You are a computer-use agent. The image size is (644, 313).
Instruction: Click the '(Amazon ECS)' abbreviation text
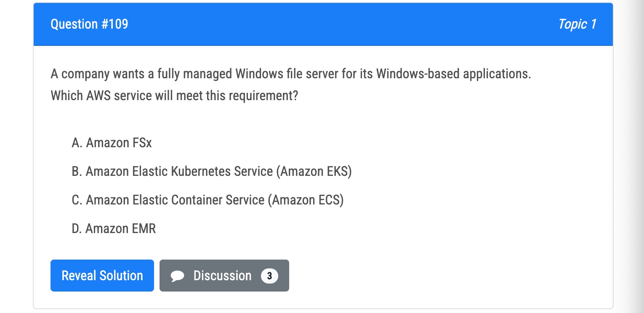coord(306,200)
